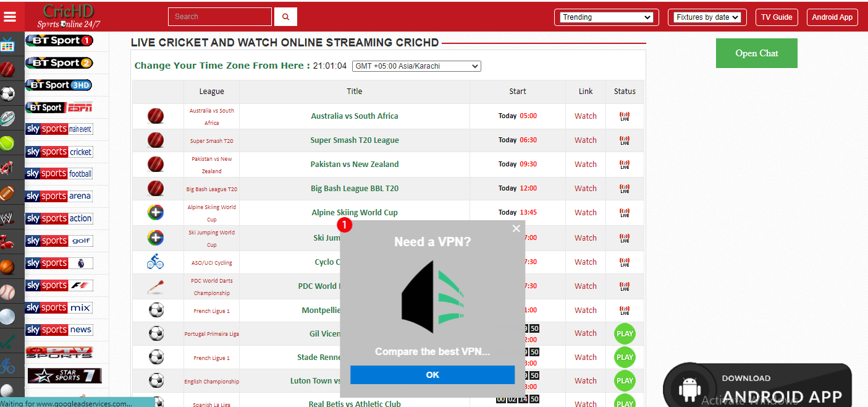868x407 pixels.
Task: Click into the Search input field
Action: [x=220, y=17]
